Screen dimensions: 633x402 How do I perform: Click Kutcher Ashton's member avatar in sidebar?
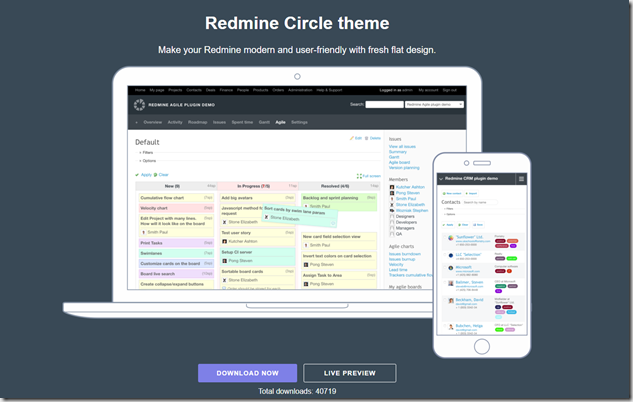point(392,187)
